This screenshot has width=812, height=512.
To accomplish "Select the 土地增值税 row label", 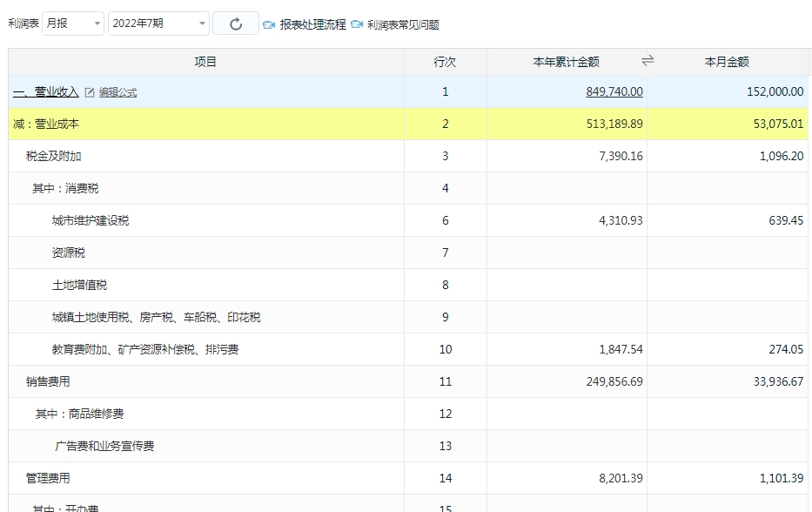I will [79, 285].
